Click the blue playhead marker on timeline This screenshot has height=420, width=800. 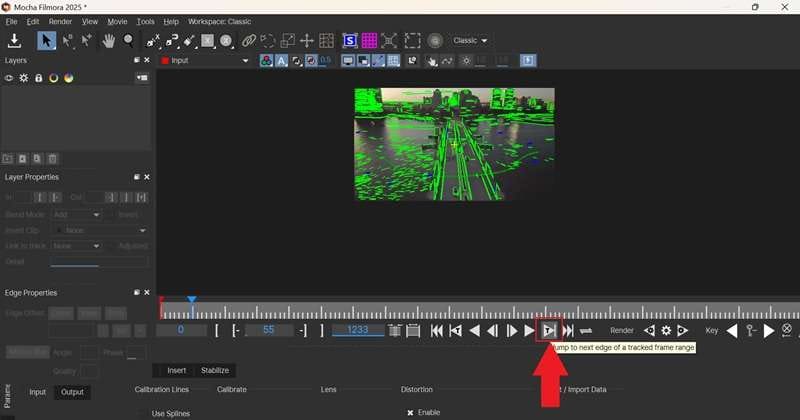[192, 300]
